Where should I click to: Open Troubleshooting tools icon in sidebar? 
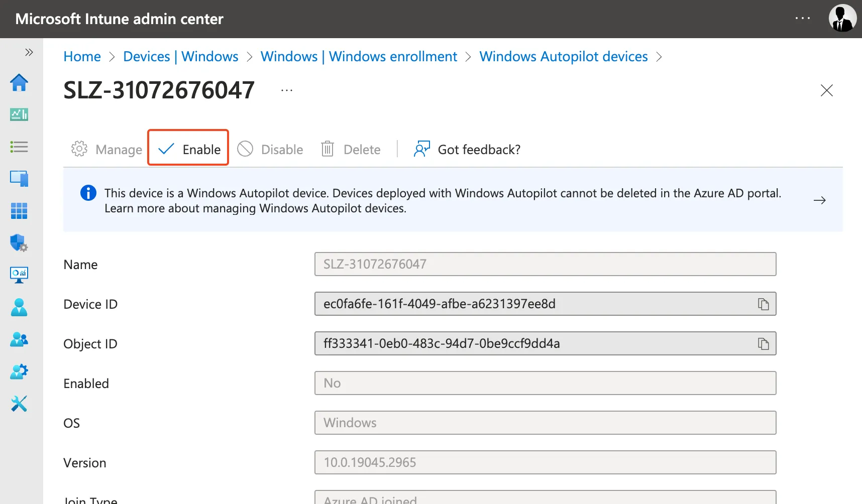19,404
